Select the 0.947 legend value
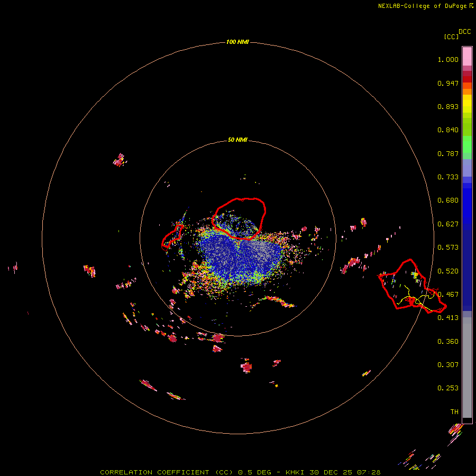This screenshot has height=476, width=476. pyautogui.click(x=448, y=83)
